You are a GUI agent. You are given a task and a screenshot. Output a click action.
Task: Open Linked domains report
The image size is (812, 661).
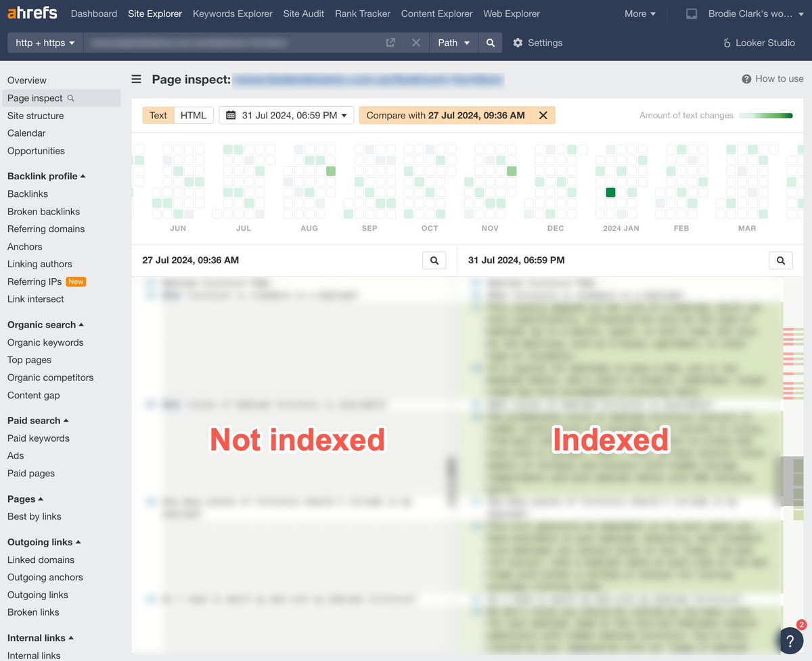click(x=41, y=560)
